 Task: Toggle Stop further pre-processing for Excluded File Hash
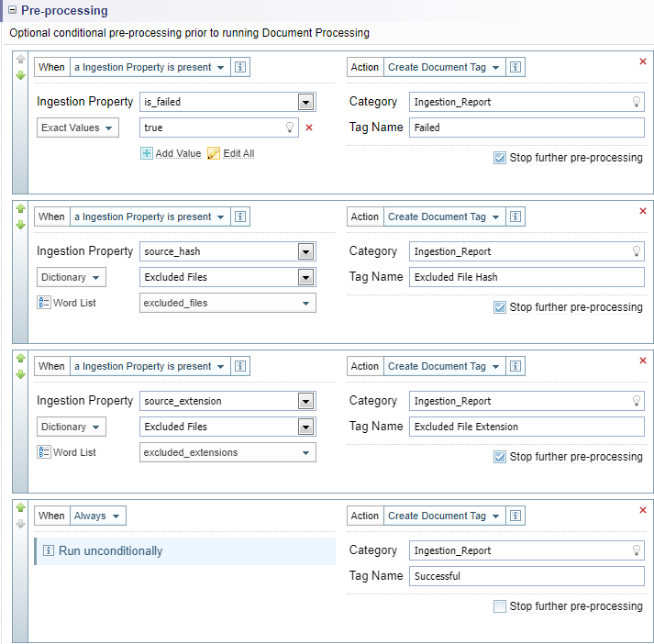point(499,307)
